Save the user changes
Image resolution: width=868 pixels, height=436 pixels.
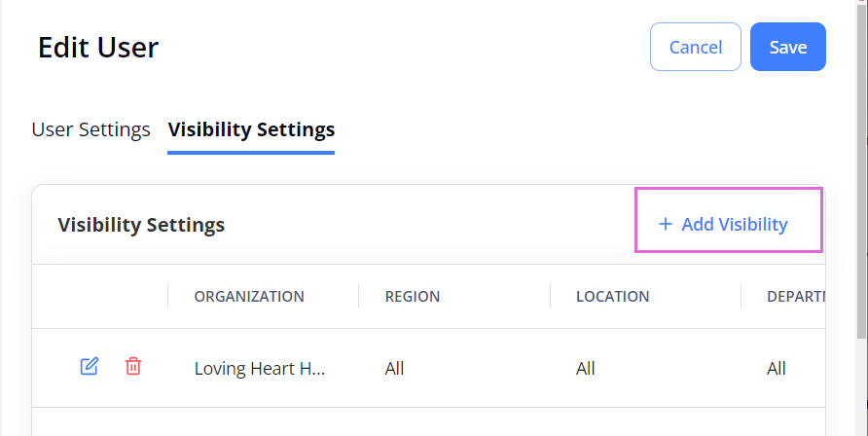point(788,47)
